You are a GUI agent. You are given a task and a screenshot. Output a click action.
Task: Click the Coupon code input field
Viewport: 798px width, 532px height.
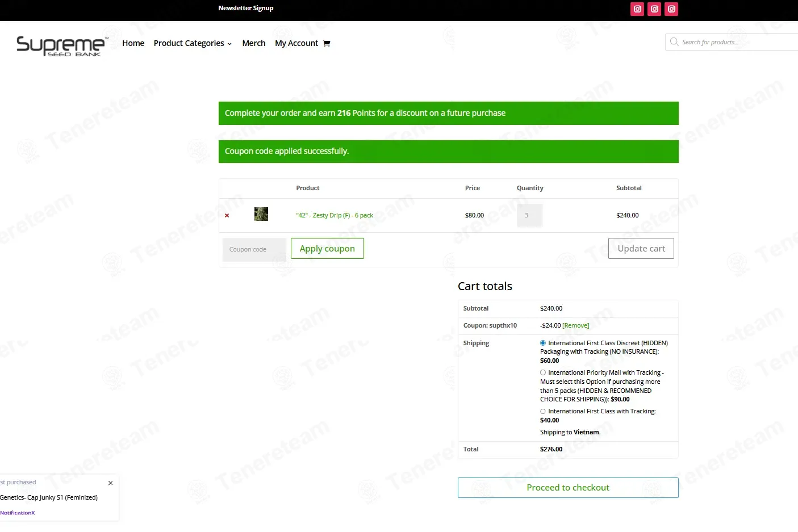[254, 249]
